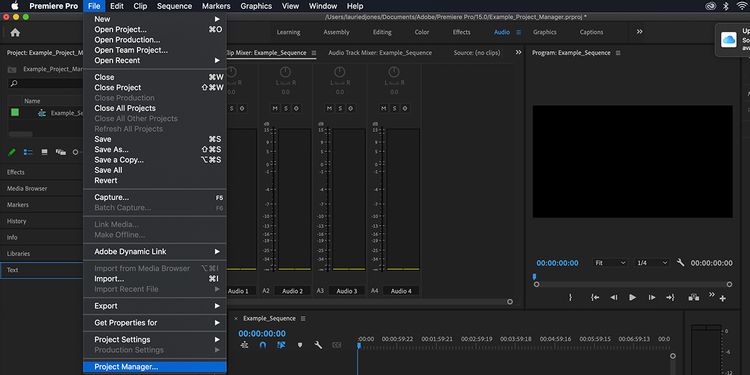
Task: Adjust the pan knob on audio track 3
Action: click(340, 72)
